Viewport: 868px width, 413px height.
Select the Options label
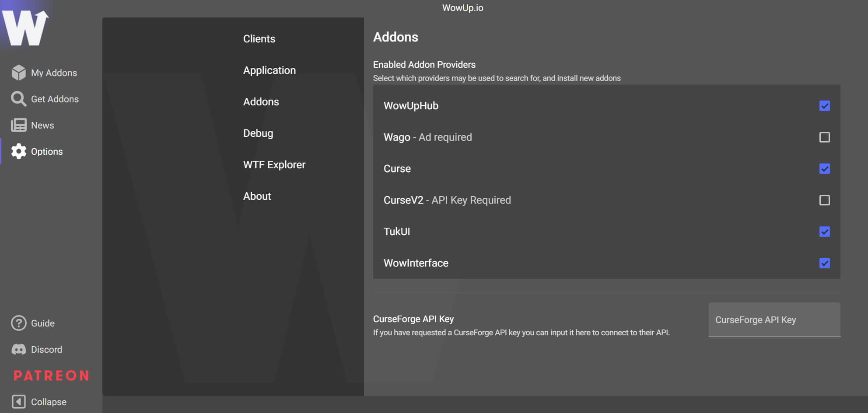(x=47, y=152)
